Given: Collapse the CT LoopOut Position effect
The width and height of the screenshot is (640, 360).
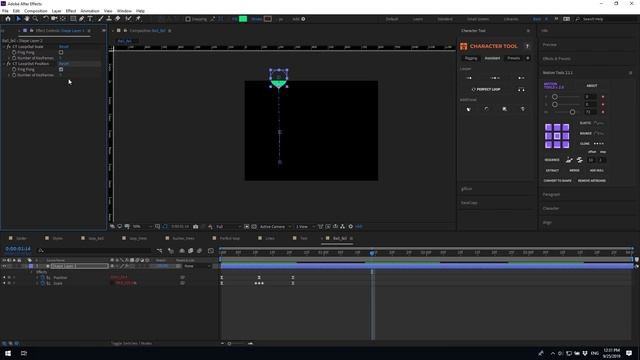Looking at the screenshot, I should tap(4, 64).
